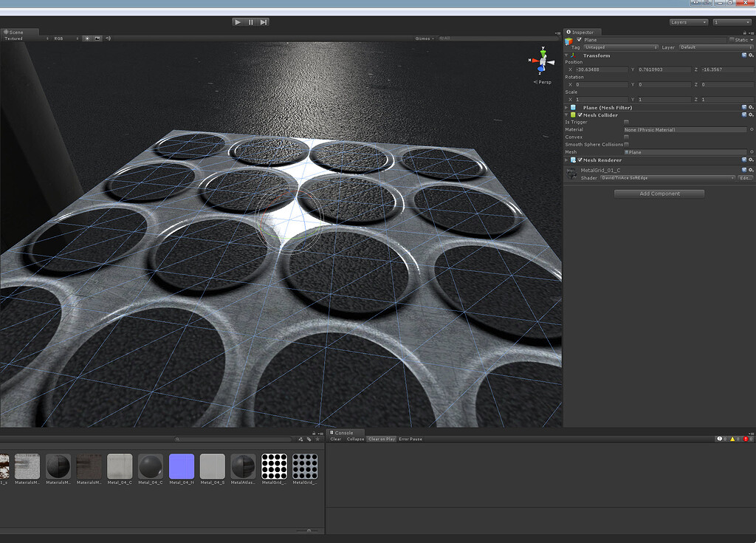Select the Scene view lighting sun icon
Screen dimensions: 756x543
88,38
